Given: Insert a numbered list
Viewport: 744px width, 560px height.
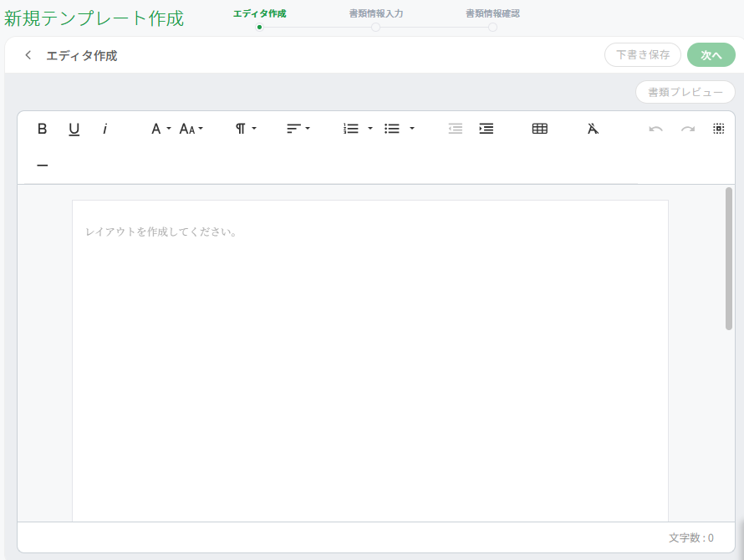Looking at the screenshot, I should tap(351, 129).
